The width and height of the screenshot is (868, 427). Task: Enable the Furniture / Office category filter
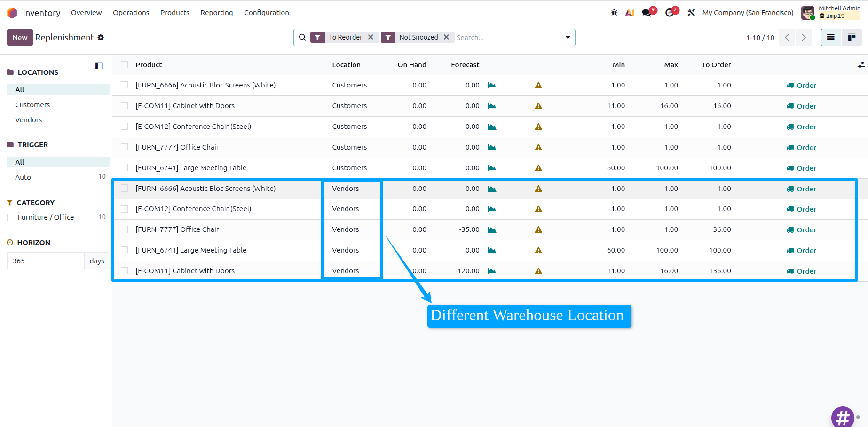[x=10, y=217]
